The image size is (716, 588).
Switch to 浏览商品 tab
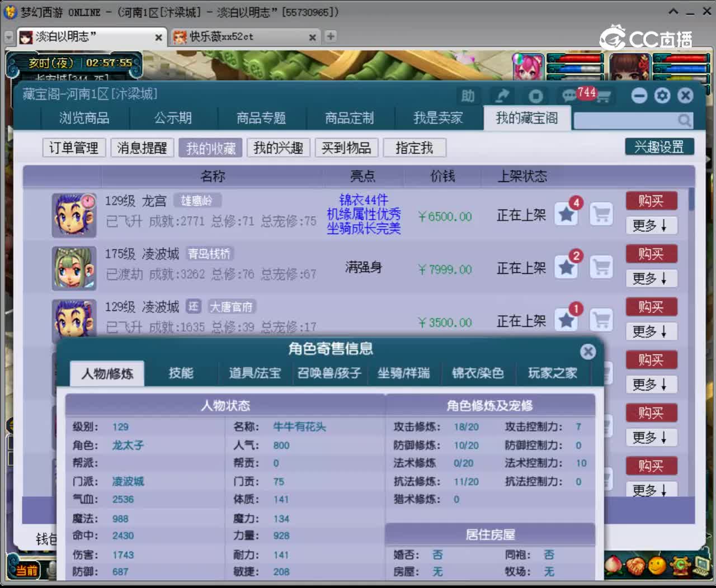[x=84, y=118]
